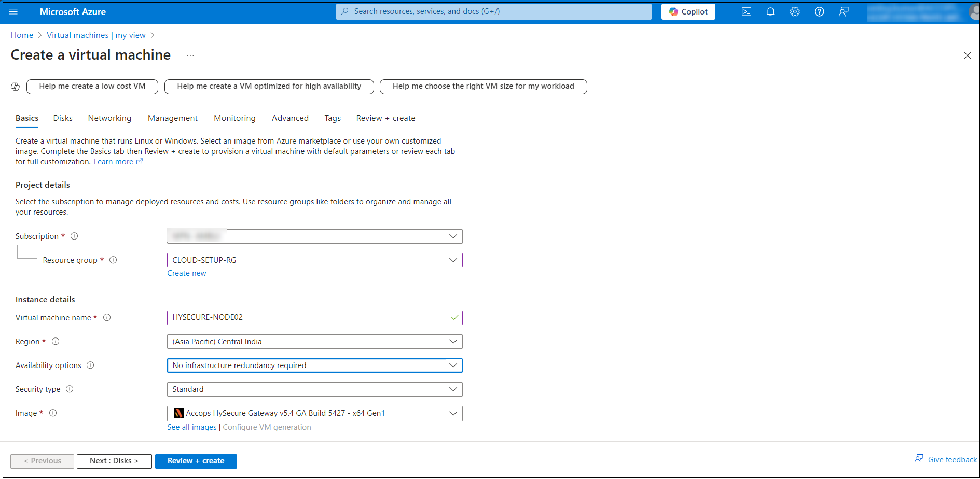Open the notifications bell
This screenshot has width=980, height=479.
[x=770, y=11]
